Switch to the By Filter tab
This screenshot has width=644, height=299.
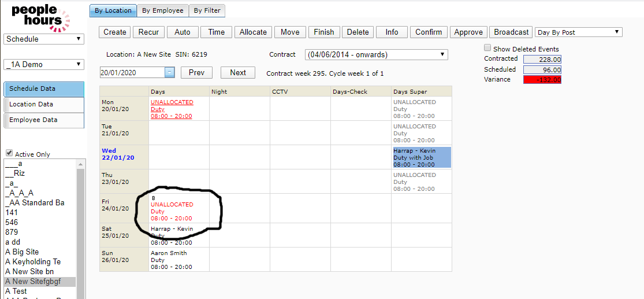(207, 10)
